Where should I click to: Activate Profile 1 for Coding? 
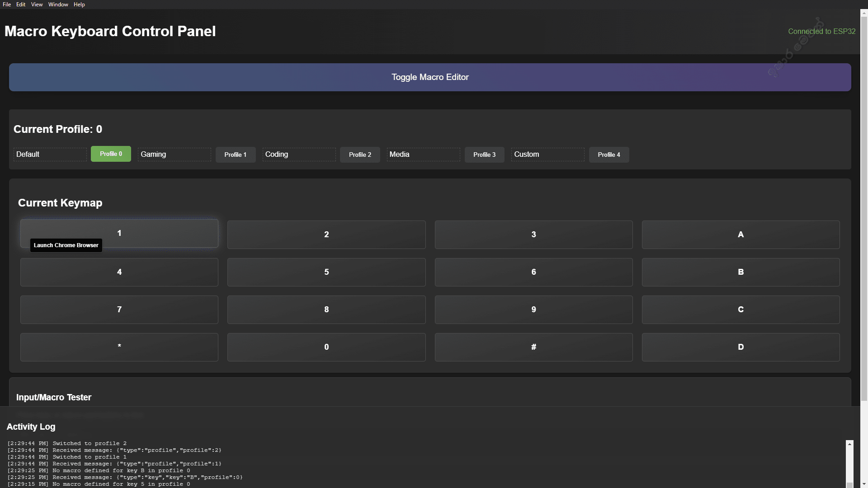236,155
